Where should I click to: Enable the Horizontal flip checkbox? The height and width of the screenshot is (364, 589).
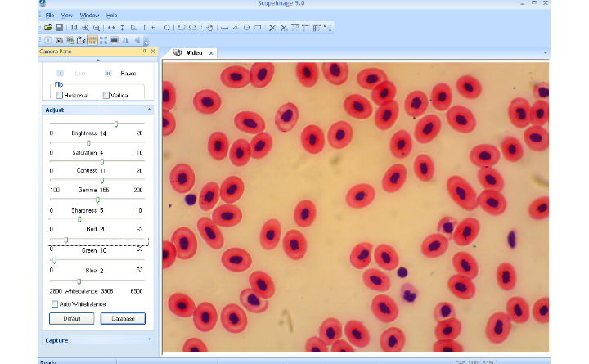pyautogui.click(x=60, y=95)
